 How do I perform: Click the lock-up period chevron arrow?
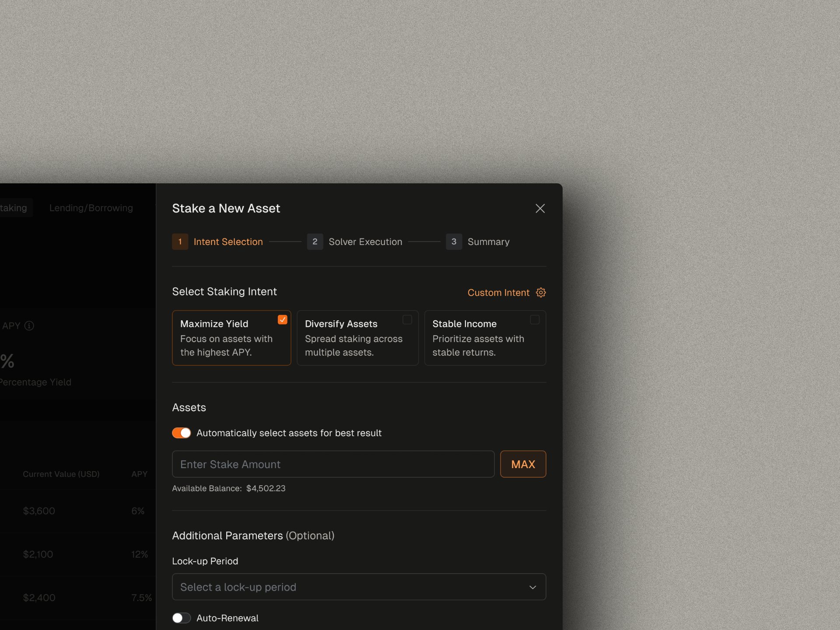point(532,587)
